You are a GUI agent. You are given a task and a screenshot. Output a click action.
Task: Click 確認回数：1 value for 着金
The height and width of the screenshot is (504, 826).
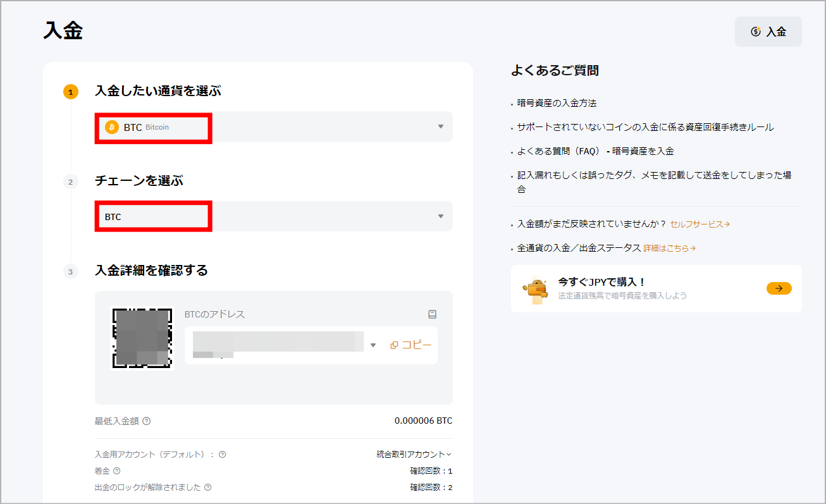(431, 470)
